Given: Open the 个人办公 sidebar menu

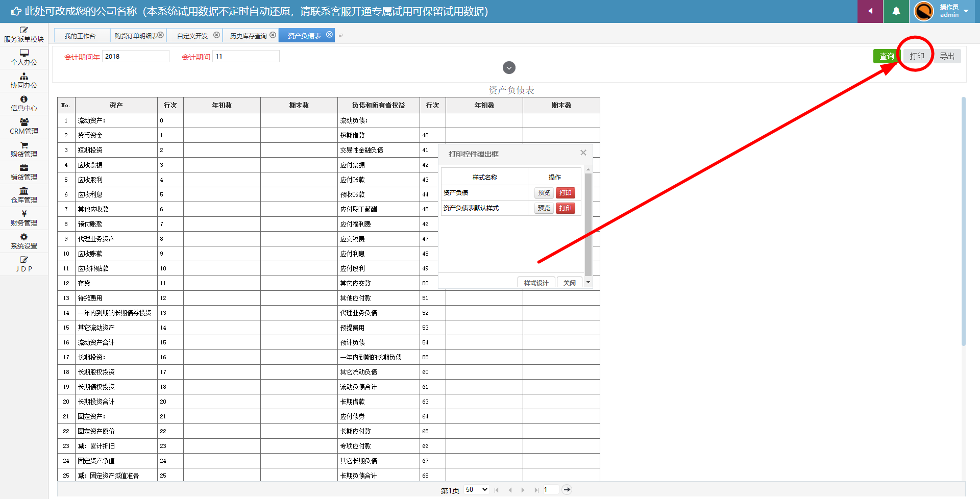Looking at the screenshot, I should [x=24, y=58].
